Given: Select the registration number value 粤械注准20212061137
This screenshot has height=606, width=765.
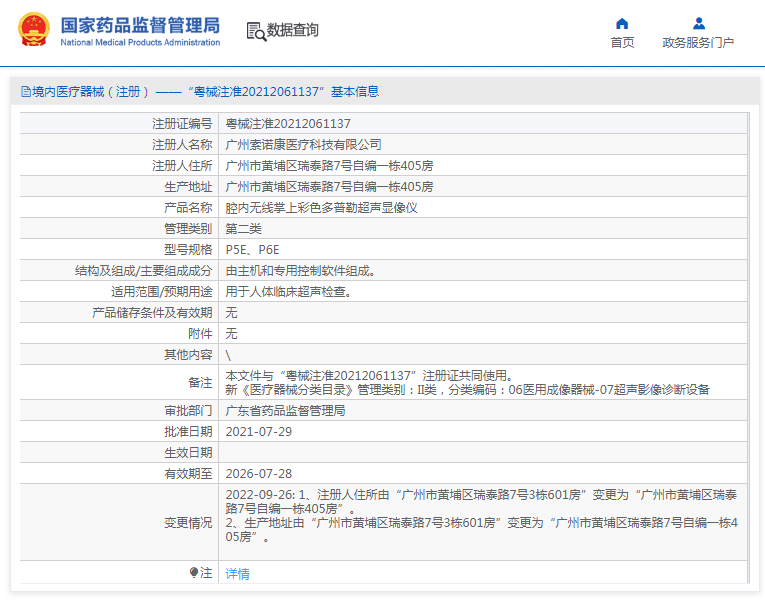Looking at the screenshot, I should pyautogui.click(x=288, y=124).
